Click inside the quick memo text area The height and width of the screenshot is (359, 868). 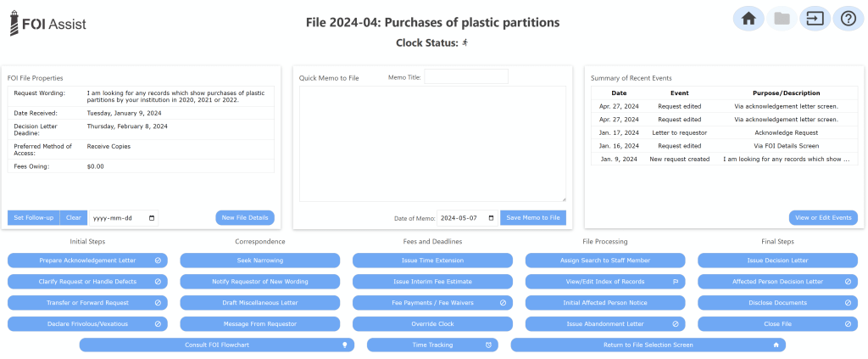click(432, 144)
